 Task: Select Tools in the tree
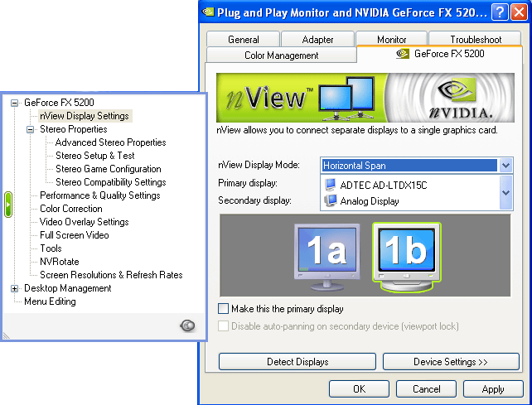pos(51,248)
